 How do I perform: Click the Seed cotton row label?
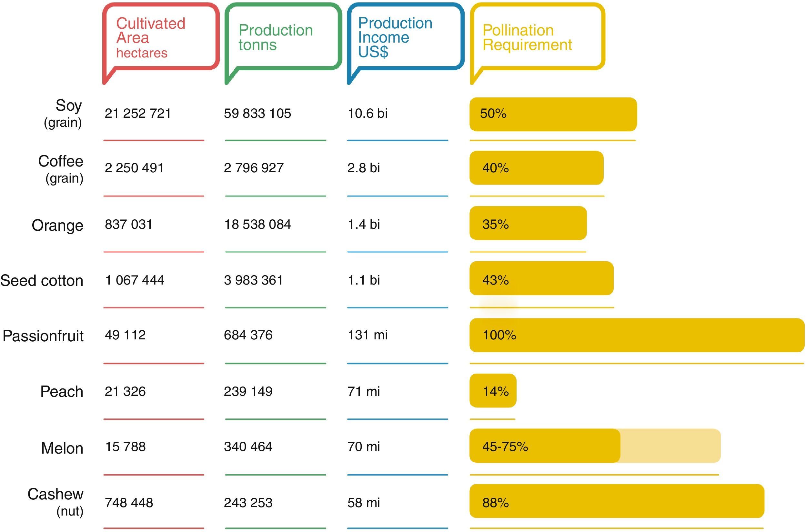point(42,281)
